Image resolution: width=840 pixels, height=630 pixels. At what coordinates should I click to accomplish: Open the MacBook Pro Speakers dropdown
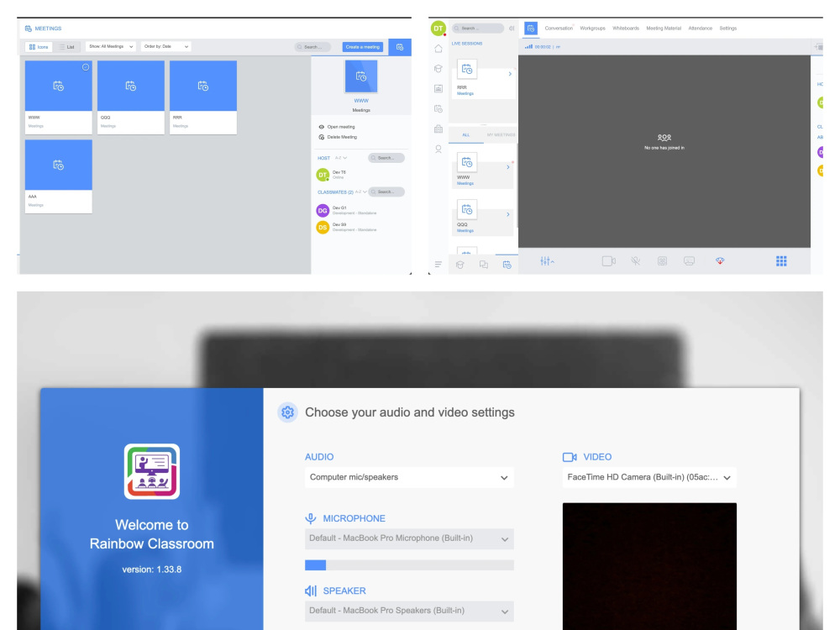pyautogui.click(x=409, y=611)
